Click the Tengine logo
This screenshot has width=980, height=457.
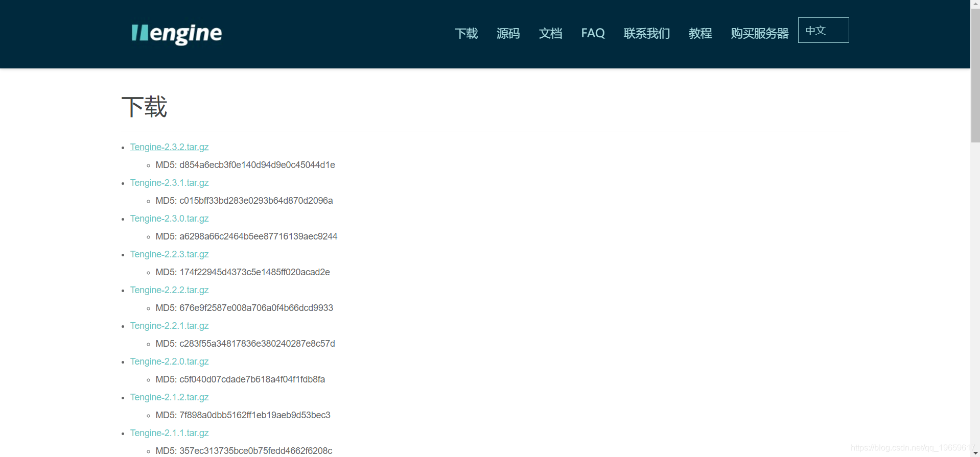(x=177, y=34)
